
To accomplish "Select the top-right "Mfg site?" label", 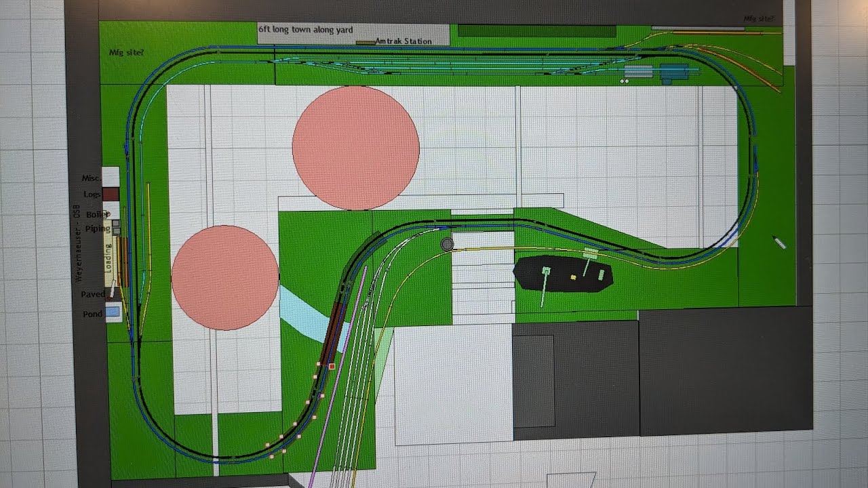I will 759,19.
